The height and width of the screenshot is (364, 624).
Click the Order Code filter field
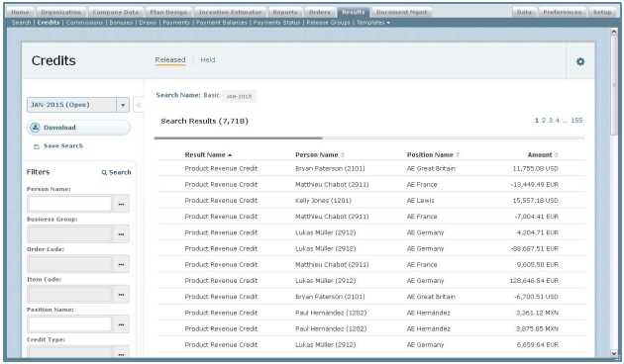coord(70,264)
